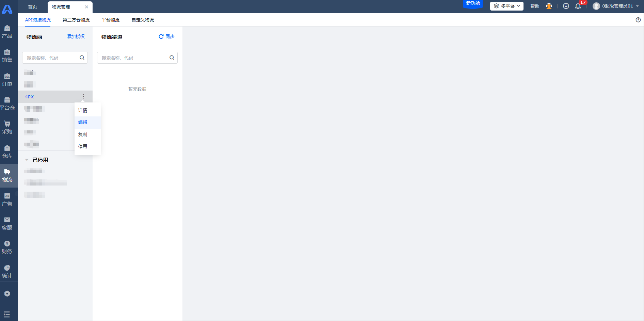Choose 编辑 from the context menu
644x321 pixels.
tap(87, 122)
